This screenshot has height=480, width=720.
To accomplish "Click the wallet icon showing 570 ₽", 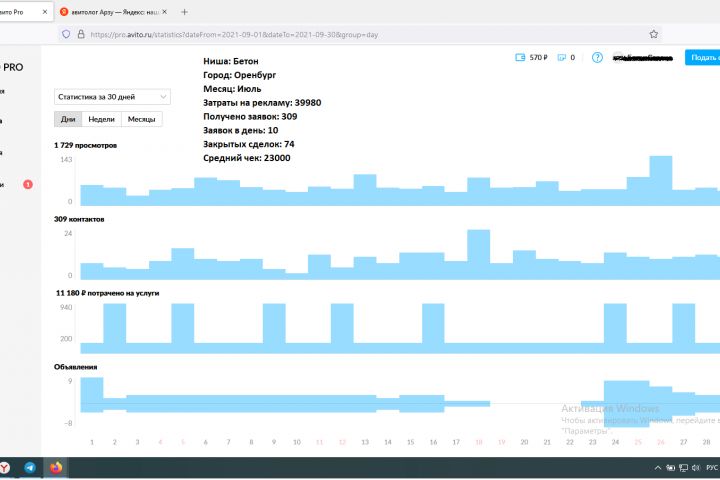I will tap(520, 57).
